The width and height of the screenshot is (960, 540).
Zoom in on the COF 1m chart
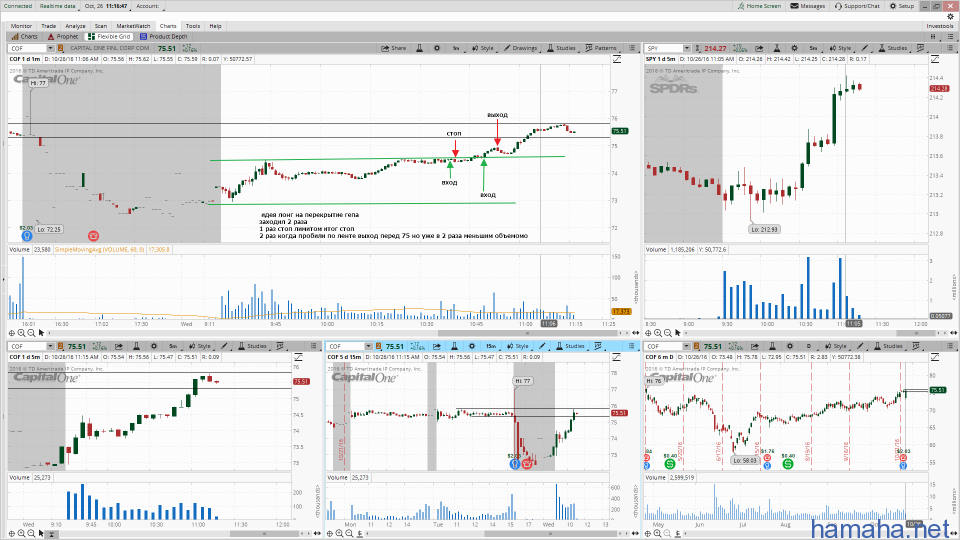(x=21, y=333)
